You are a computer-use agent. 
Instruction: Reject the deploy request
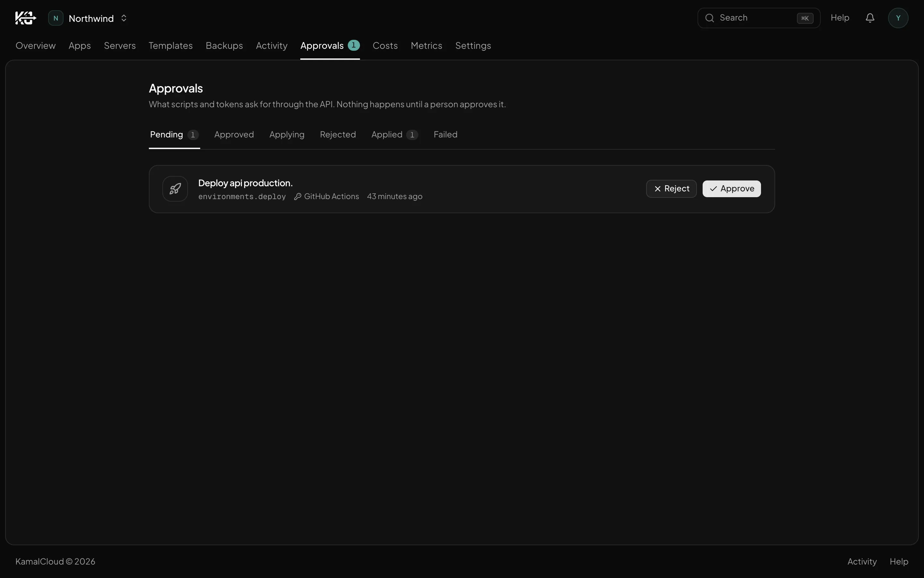(x=671, y=189)
